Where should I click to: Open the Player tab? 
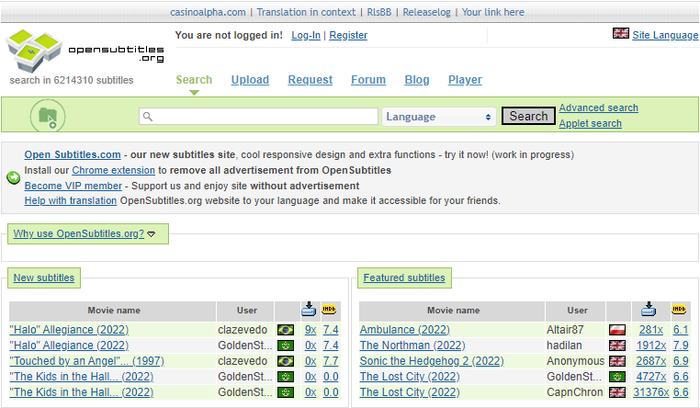tap(465, 79)
